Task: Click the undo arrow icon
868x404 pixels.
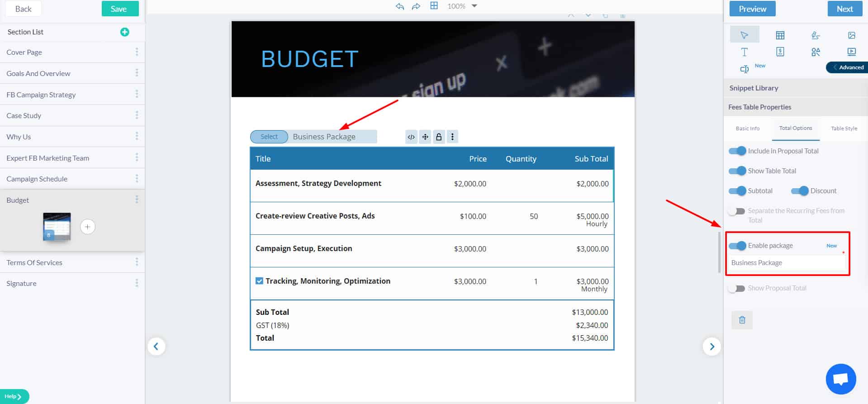Action: coord(400,6)
